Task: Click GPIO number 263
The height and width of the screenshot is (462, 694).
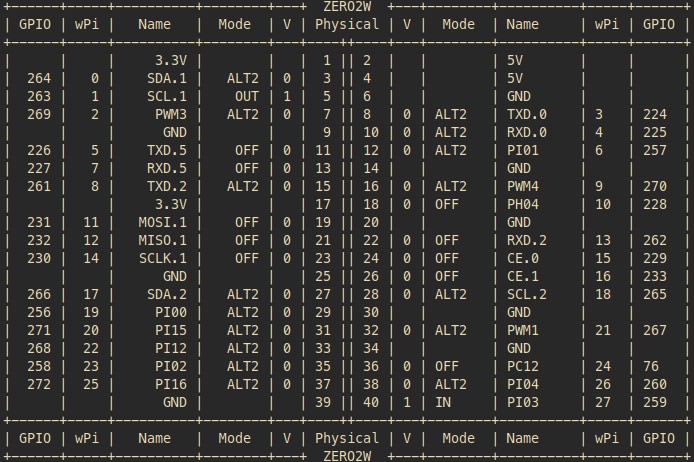Action: 39,96
